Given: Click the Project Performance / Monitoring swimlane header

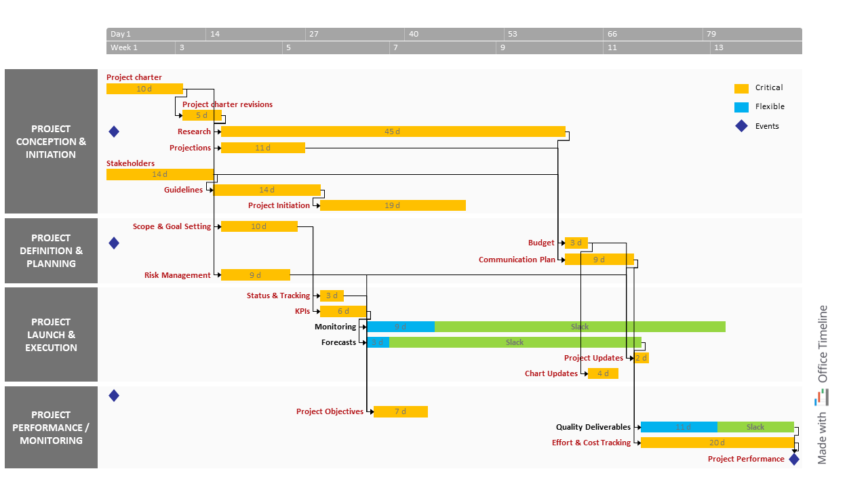Looking at the screenshot, I should 51,428.
